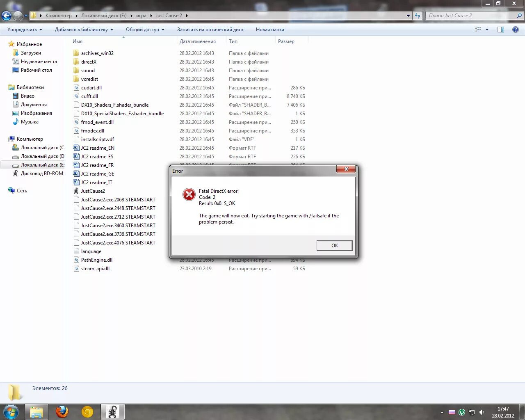
Task: Click 'Локальный диск (E:)' breadcrumb segment
Action: coord(104,16)
